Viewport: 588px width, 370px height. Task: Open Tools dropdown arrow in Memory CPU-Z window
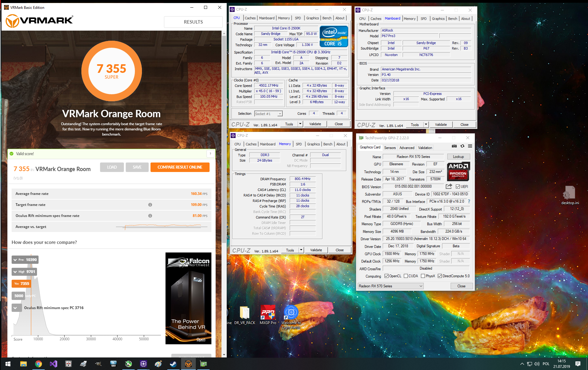301,250
